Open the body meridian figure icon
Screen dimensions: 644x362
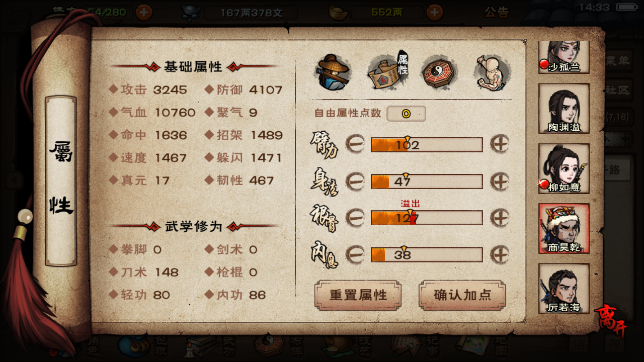click(493, 73)
